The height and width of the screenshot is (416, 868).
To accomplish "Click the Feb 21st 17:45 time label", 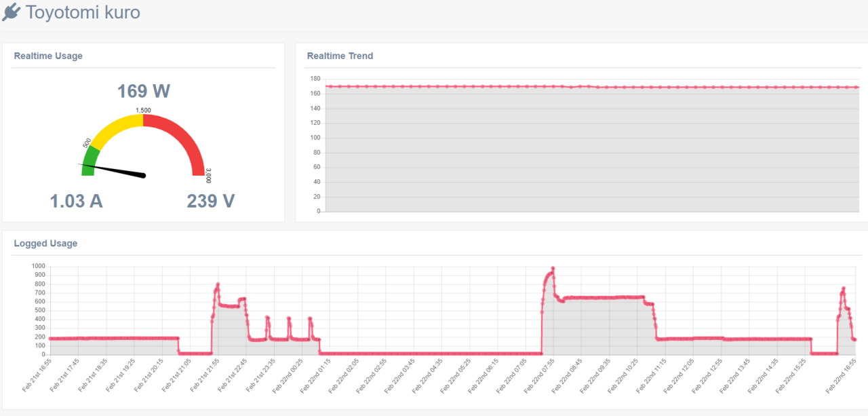I will [65, 375].
